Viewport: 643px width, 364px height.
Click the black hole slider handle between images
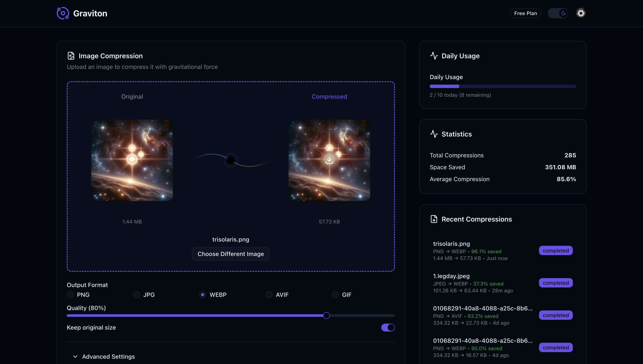[230, 160]
